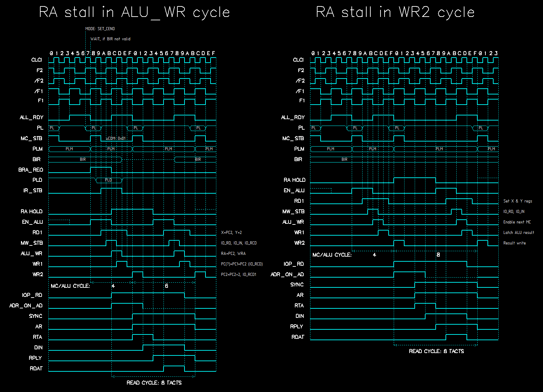The width and height of the screenshot is (543, 392).
Task: Select the 'RA=PC2, WRA' annotation
Action: (233, 254)
